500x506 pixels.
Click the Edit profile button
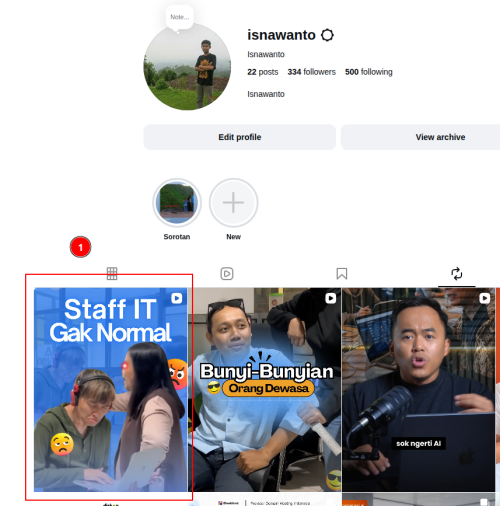(x=240, y=137)
